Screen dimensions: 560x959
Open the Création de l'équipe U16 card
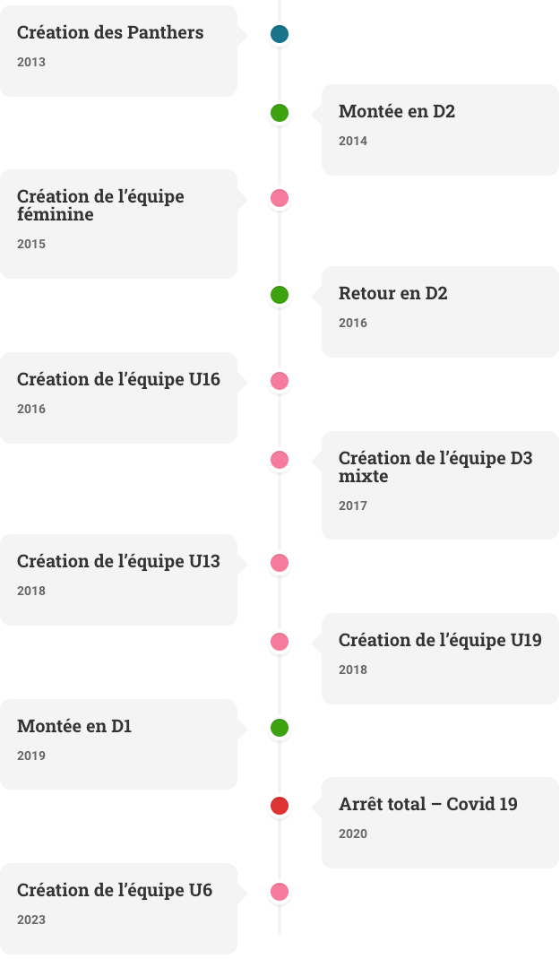[x=118, y=398]
